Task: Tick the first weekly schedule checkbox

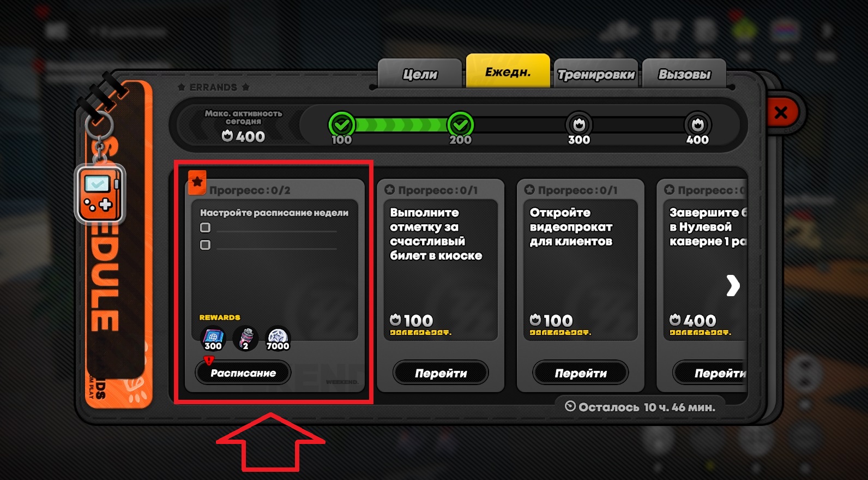Action: pos(205,227)
